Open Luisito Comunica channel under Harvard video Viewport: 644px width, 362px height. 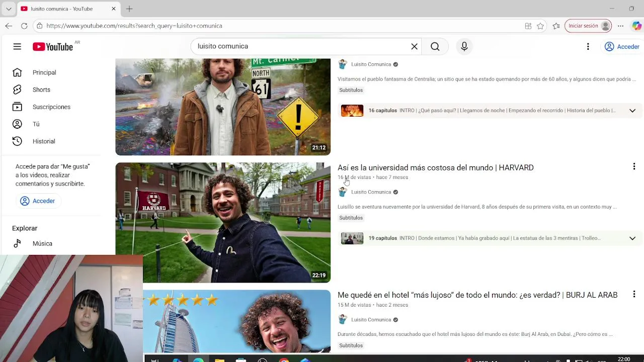point(371,192)
